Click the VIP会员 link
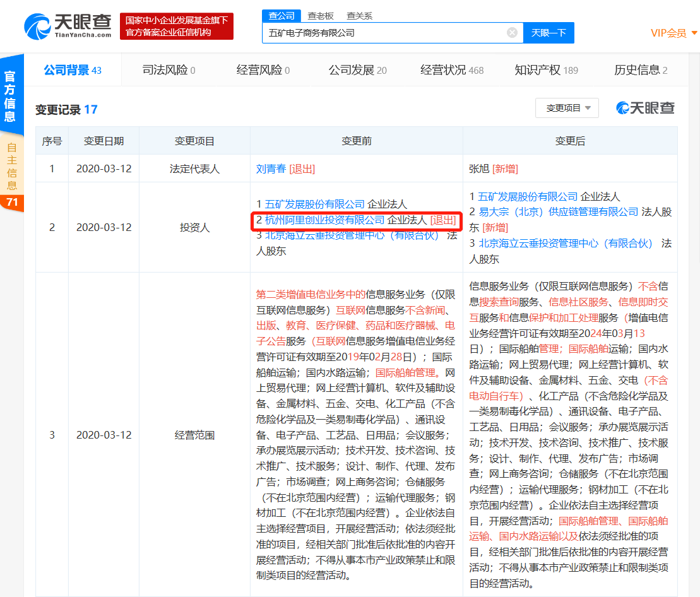 668,33
